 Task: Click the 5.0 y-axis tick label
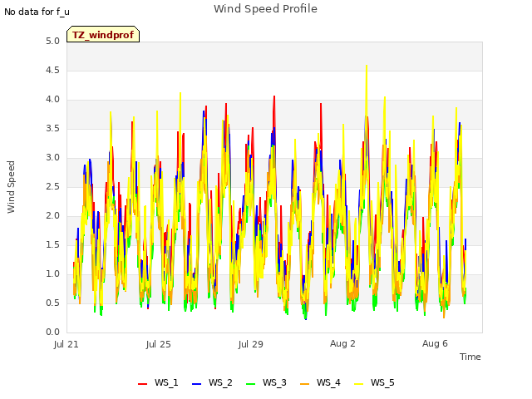point(52,41)
